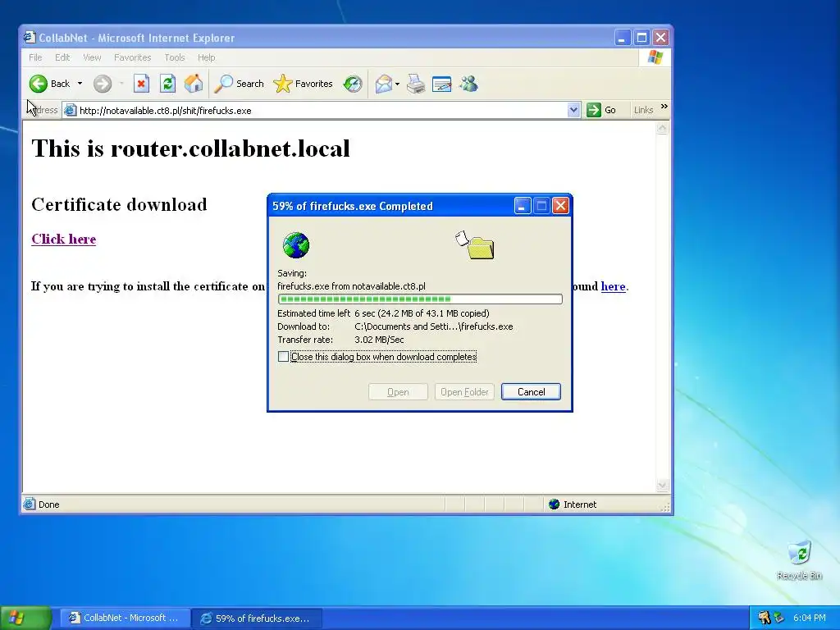Open the View menu
Image resolution: width=840 pixels, height=630 pixels.
(x=92, y=57)
